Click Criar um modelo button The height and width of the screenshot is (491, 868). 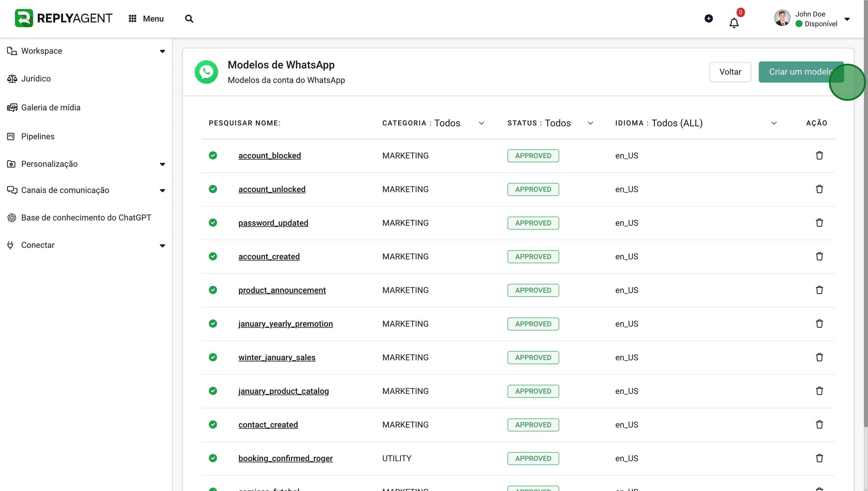pos(801,72)
